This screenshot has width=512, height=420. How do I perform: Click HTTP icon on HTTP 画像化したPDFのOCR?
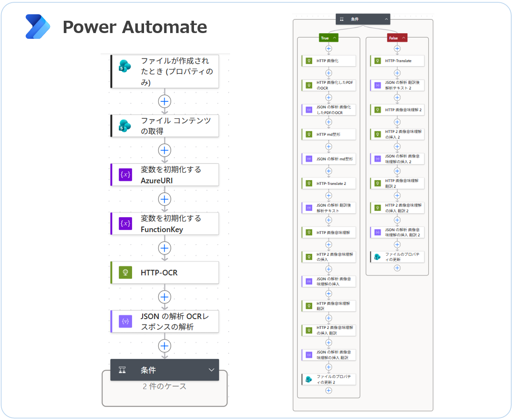click(x=309, y=85)
